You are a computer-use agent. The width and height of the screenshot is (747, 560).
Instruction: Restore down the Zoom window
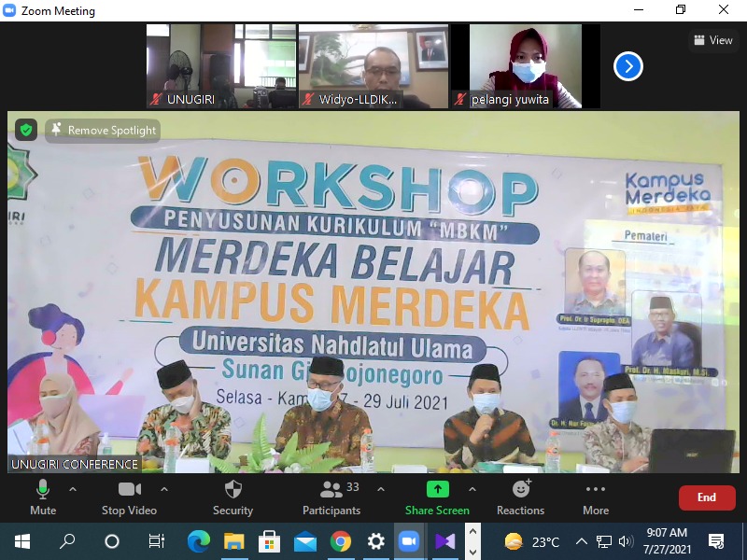tap(681, 10)
